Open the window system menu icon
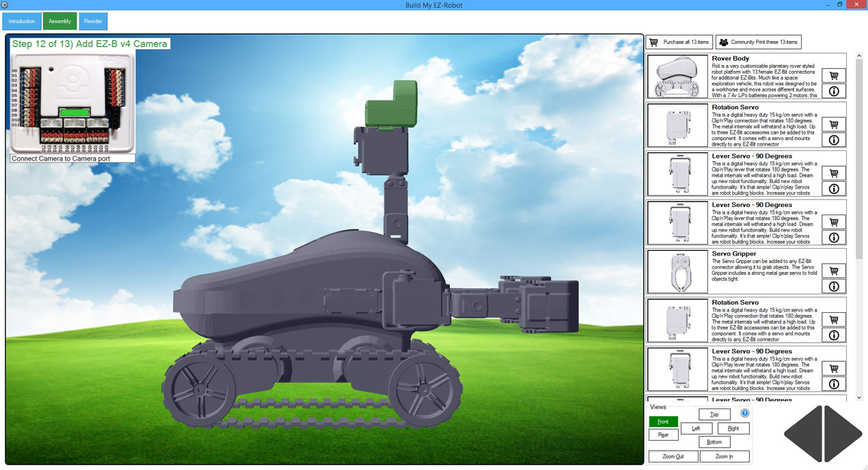Viewport: 868px width, 470px height. pos(5,5)
